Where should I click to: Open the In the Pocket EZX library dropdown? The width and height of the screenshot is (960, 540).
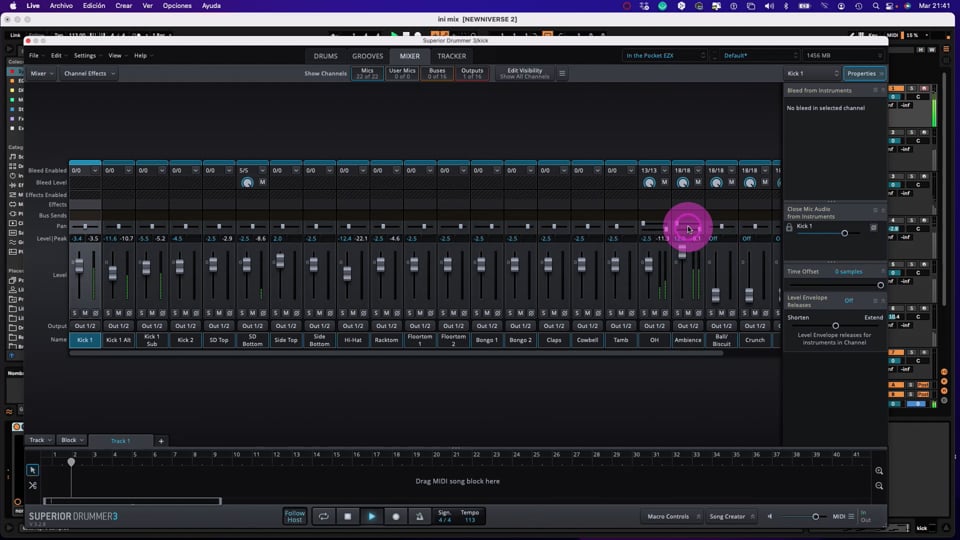[x=664, y=56]
